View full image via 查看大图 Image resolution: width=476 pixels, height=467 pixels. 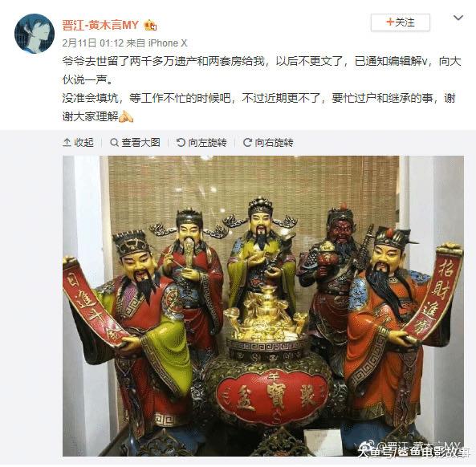135,142
